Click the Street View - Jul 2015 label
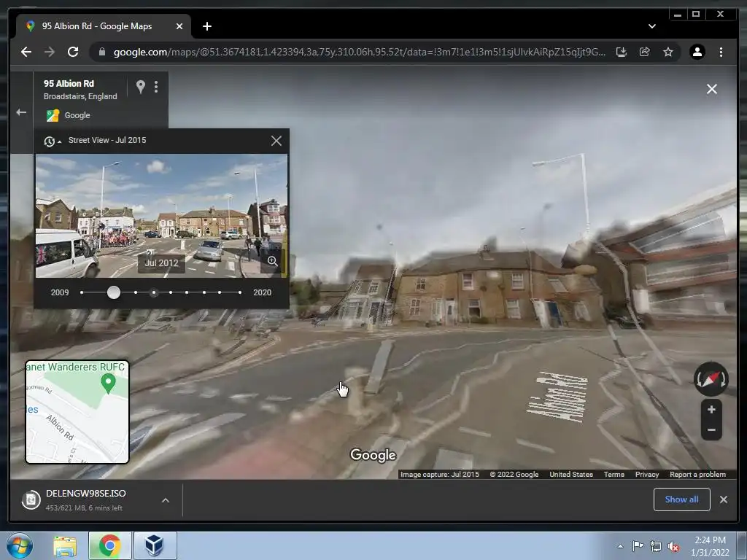 pos(107,141)
